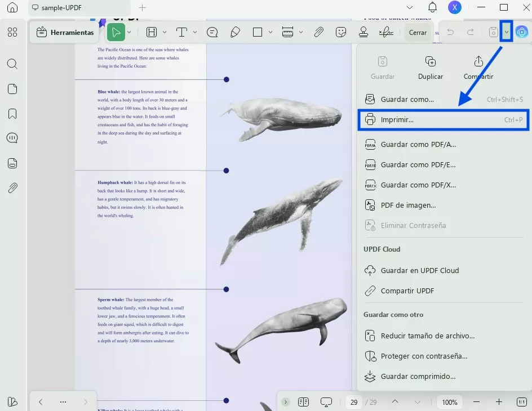Open the attachment paperclip tool in toolbar
Image resolution: width=532 pixels, height=411 pixels.
click(318, 33)
